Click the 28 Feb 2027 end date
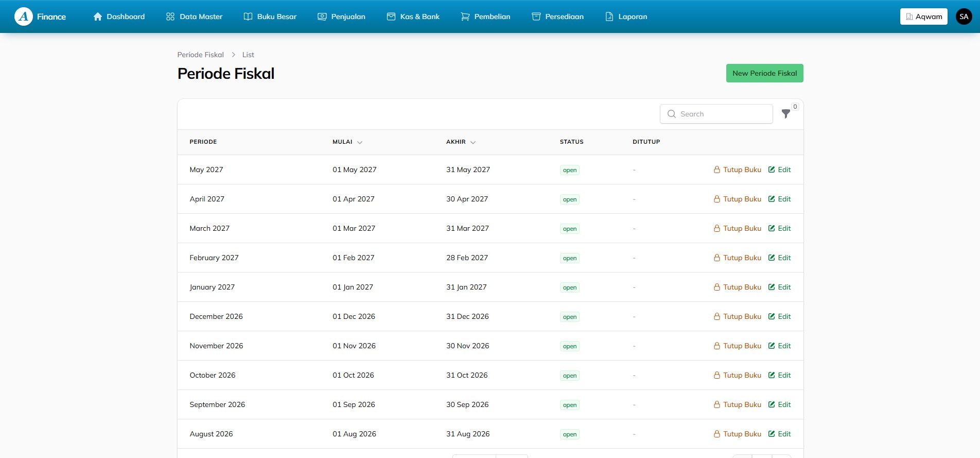The width and height of the screenshot is (980, 458). [x=467, y=258]
